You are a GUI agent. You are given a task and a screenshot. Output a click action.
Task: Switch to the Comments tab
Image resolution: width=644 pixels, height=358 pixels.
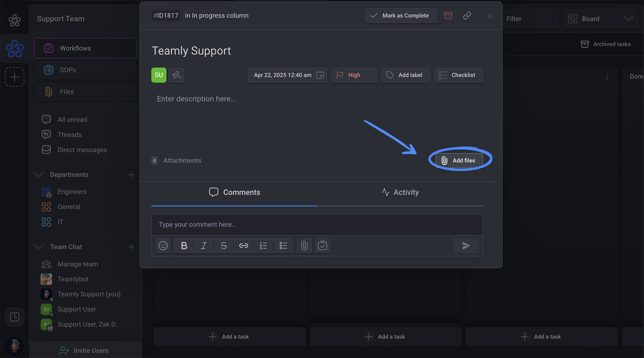click(x=234, y=192)
